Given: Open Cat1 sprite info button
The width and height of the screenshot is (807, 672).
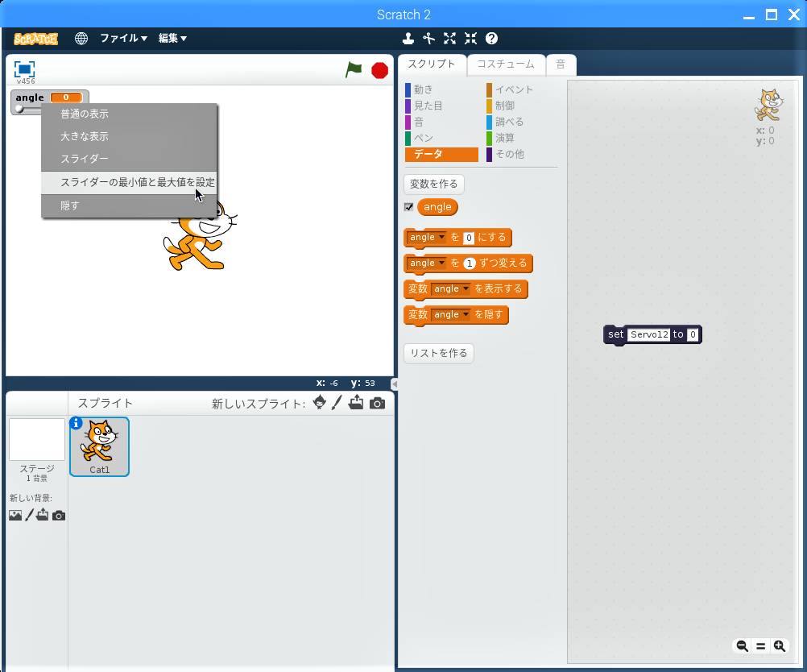Looking at the screenshot, I should coord(76,423).
